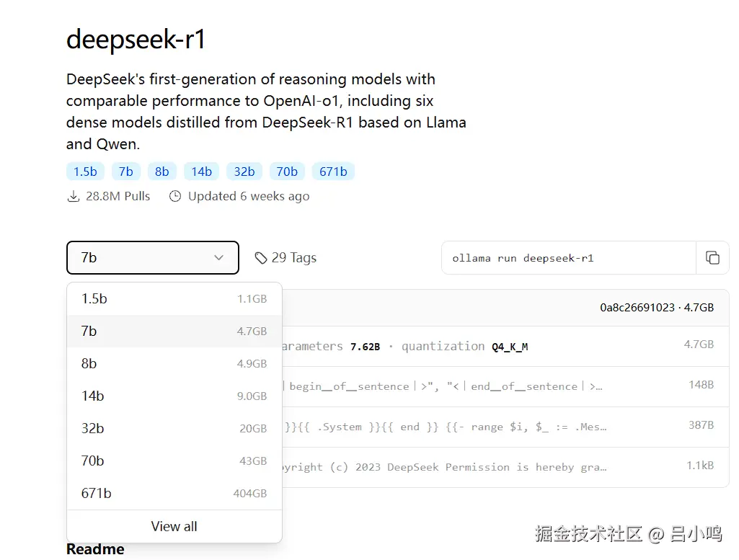This screenshot has width=739, height=560.
Task: Click the tag icon beside 29 Tags
Action: click(261, 258)
